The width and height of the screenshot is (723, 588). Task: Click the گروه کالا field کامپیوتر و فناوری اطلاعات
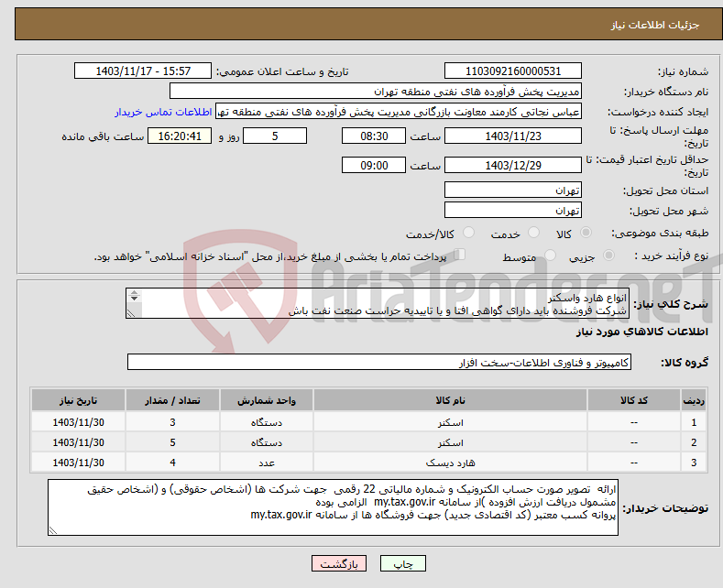(x=379, y=362)
